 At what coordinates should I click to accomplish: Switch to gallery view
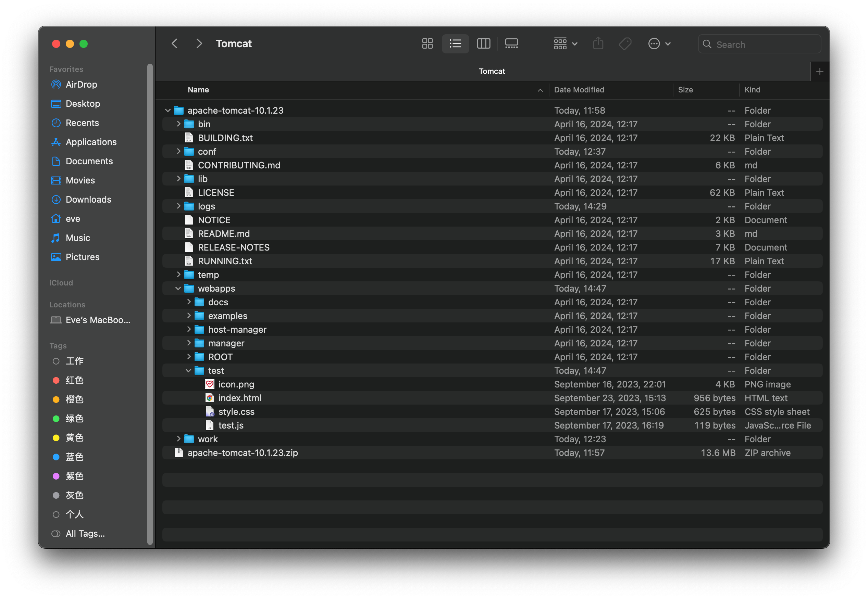[511, 43]
